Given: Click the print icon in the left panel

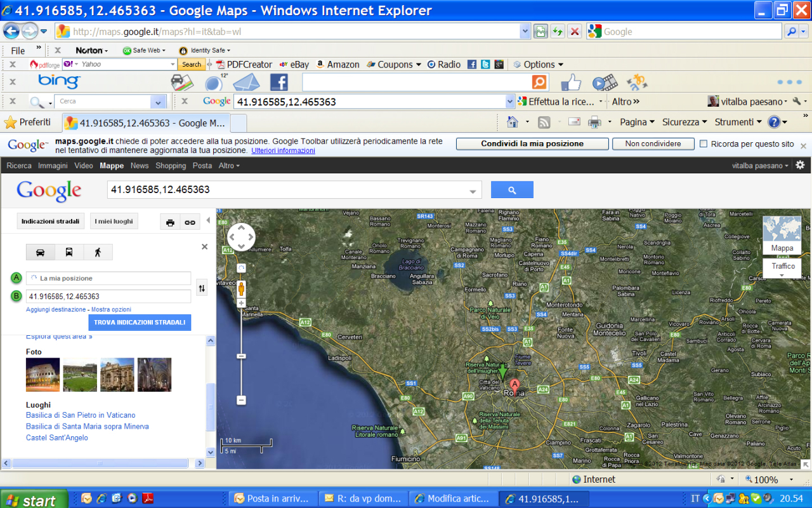Looking at the screenshot, I should [x=170, y=222].
